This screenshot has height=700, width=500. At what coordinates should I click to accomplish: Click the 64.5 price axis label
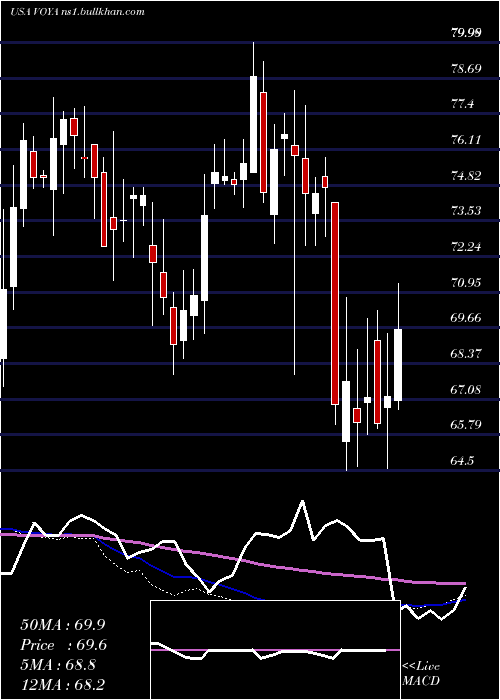coord(463,459)
